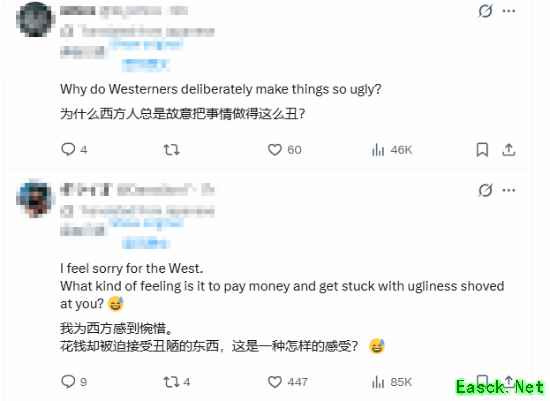View analytics showing 46K views
550x401 pixels.
point(392,150)
